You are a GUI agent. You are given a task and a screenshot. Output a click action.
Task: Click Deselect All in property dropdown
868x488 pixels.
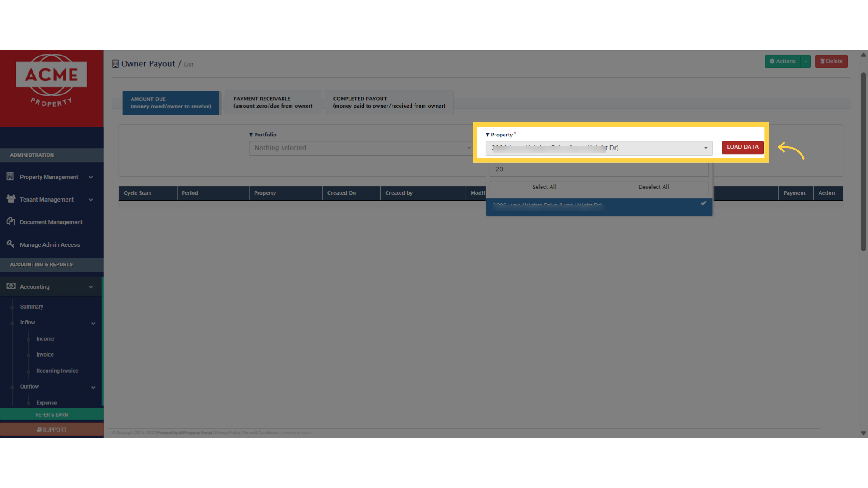click(654, 187)
